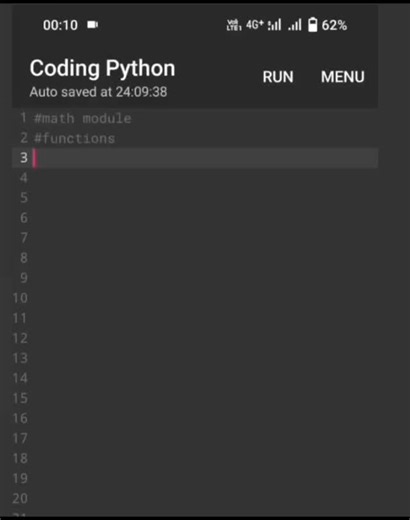Click line number 16 in gutter
The image size is (410, 520).
[20, 418]
